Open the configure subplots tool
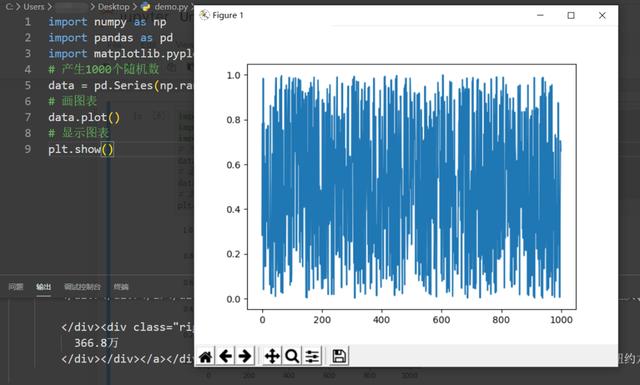The width and height of the screenshot is (640, 385). pyautogui.click(x=312, y=356)
